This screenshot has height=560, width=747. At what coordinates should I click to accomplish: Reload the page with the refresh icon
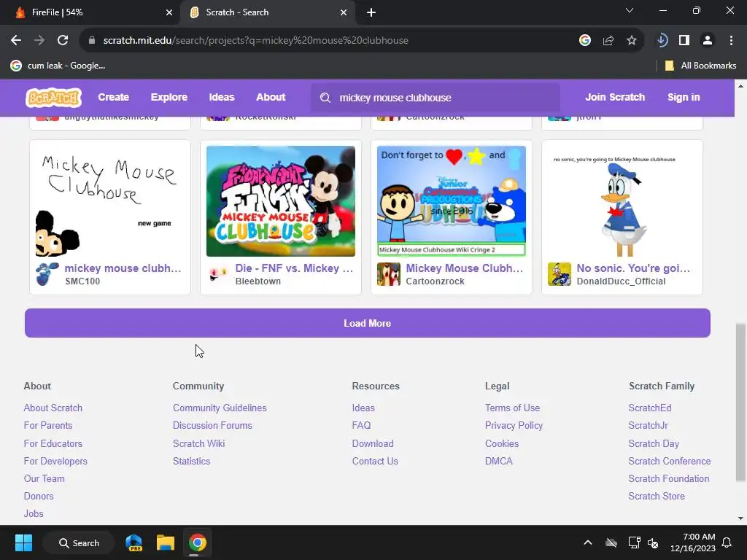[x=63, y=41]
